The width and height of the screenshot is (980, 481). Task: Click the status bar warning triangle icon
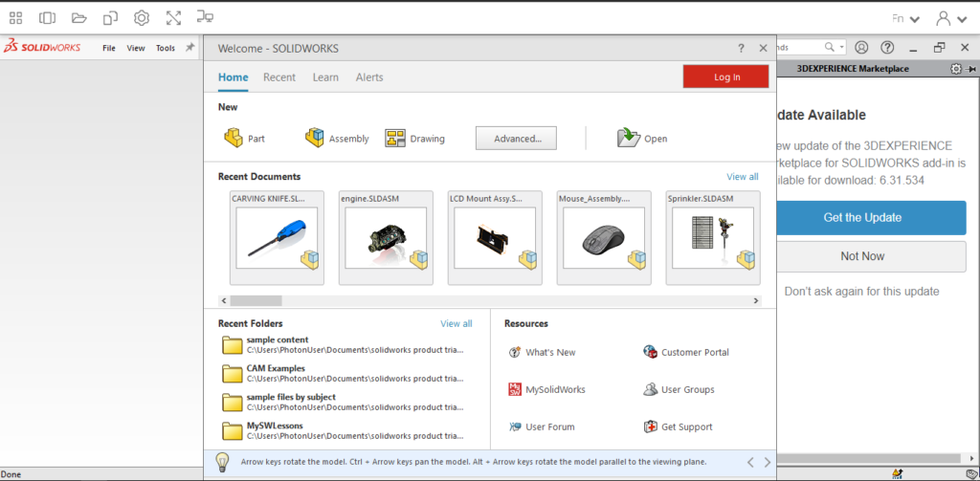[x=898, y=473]
